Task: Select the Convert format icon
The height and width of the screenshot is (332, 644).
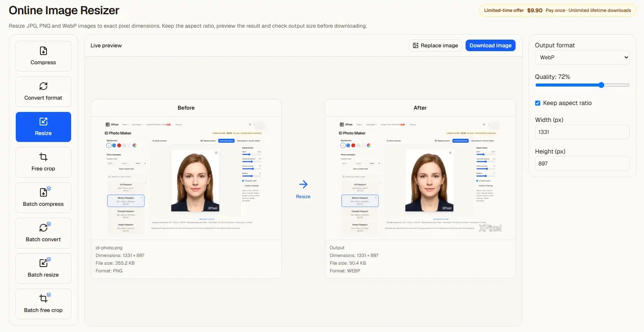Action: 43,86
